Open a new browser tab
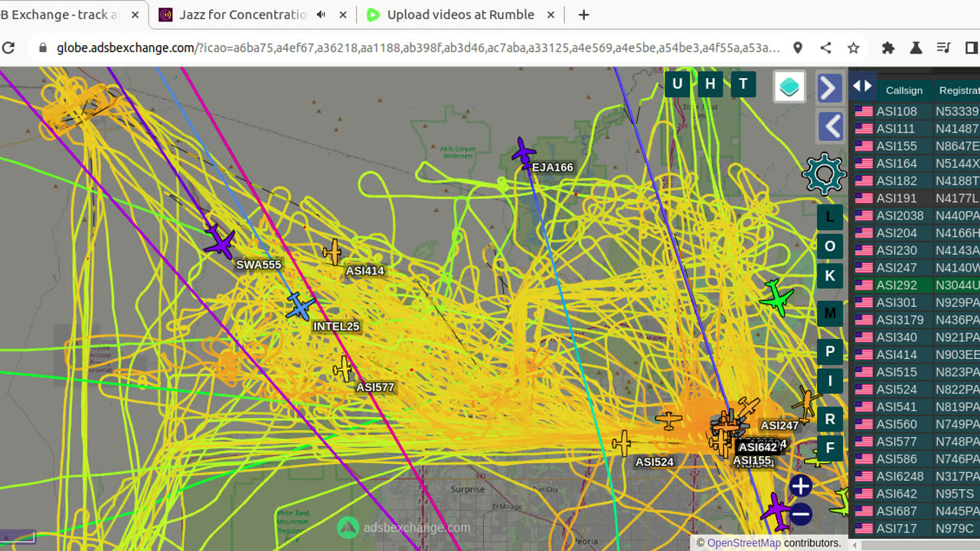The height and width of the screenshot is (551, 980). [583, 15]
